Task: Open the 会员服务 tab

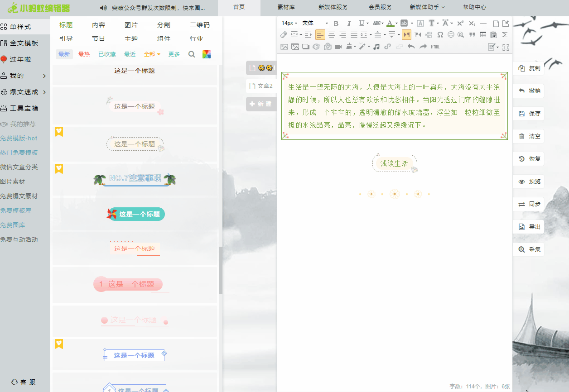Action: 381,7
